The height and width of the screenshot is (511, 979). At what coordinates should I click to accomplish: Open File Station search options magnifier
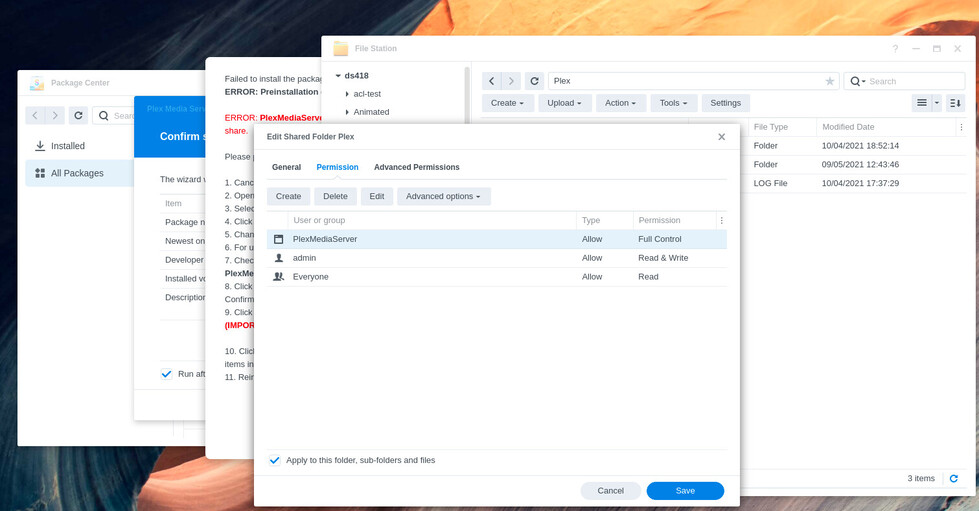point(857,81)
